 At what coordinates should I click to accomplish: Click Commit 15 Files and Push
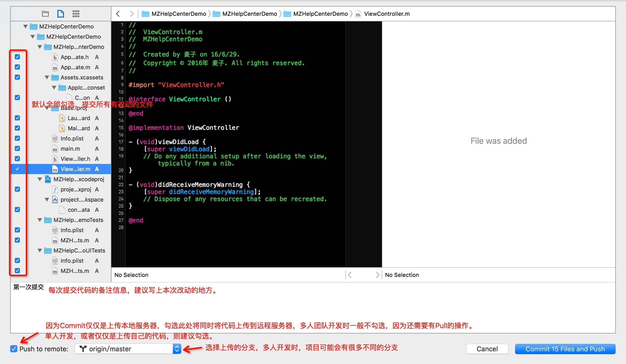click(565, 349)
